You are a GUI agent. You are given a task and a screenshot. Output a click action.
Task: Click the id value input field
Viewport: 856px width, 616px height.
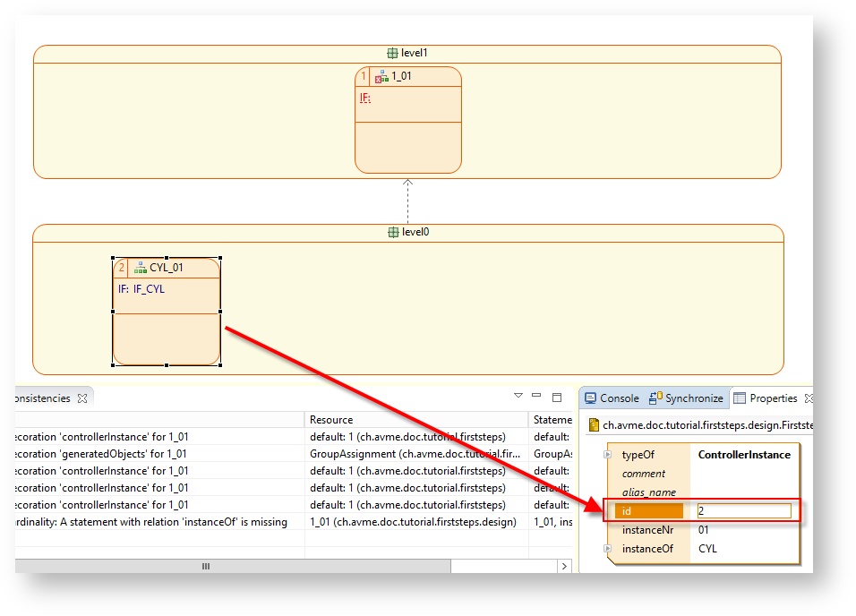(743, 511)
